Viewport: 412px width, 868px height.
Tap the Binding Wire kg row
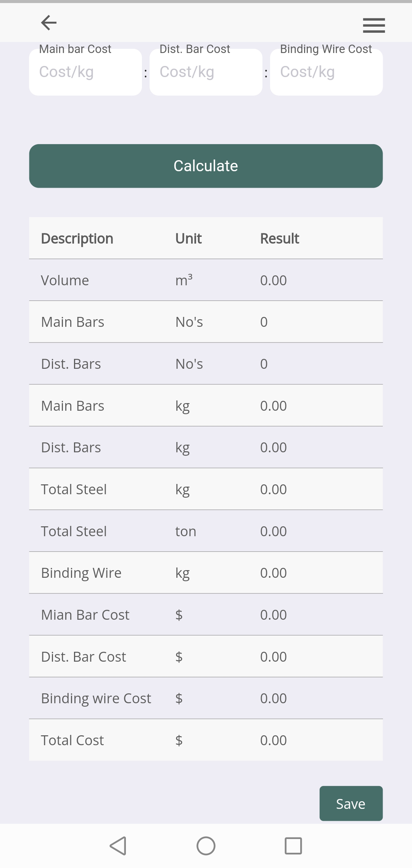[x=206, y=573]
